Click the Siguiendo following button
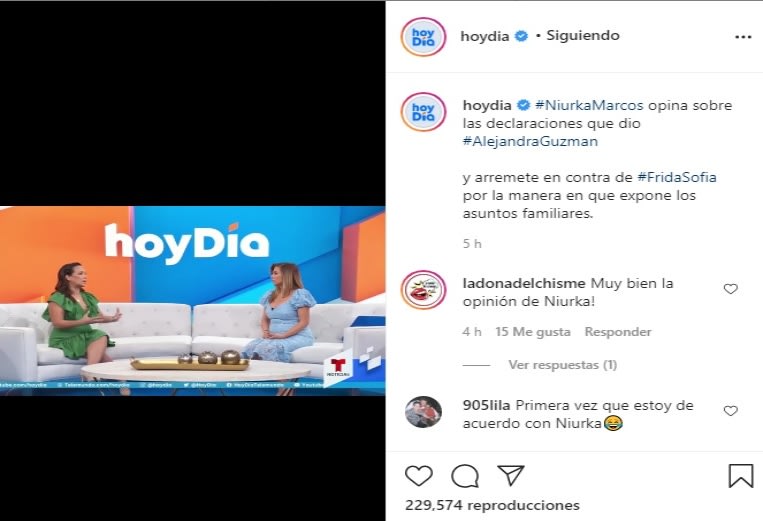 582,36
